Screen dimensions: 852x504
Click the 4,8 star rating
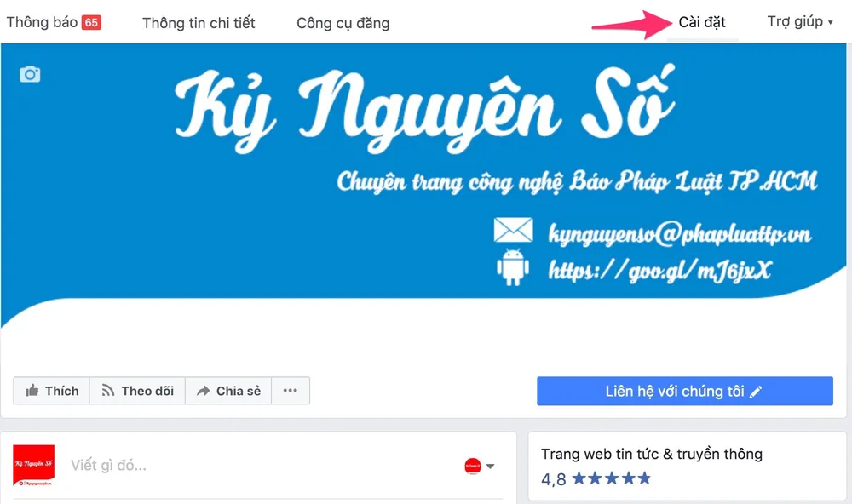(x=596, y=478)
